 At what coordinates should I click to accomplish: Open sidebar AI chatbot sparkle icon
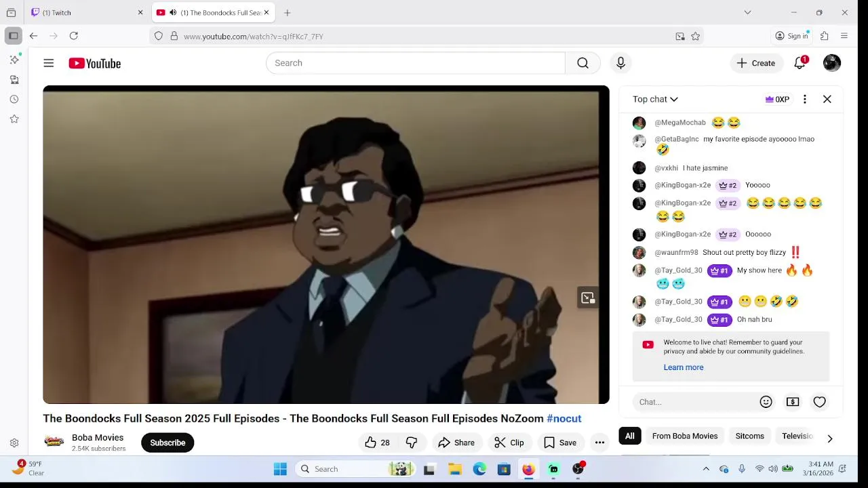14,60
